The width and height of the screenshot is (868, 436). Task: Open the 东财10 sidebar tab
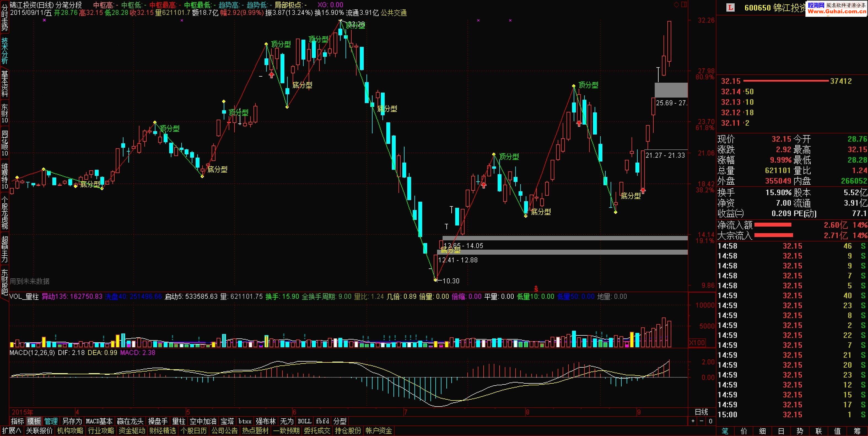[x=4, y=114]
